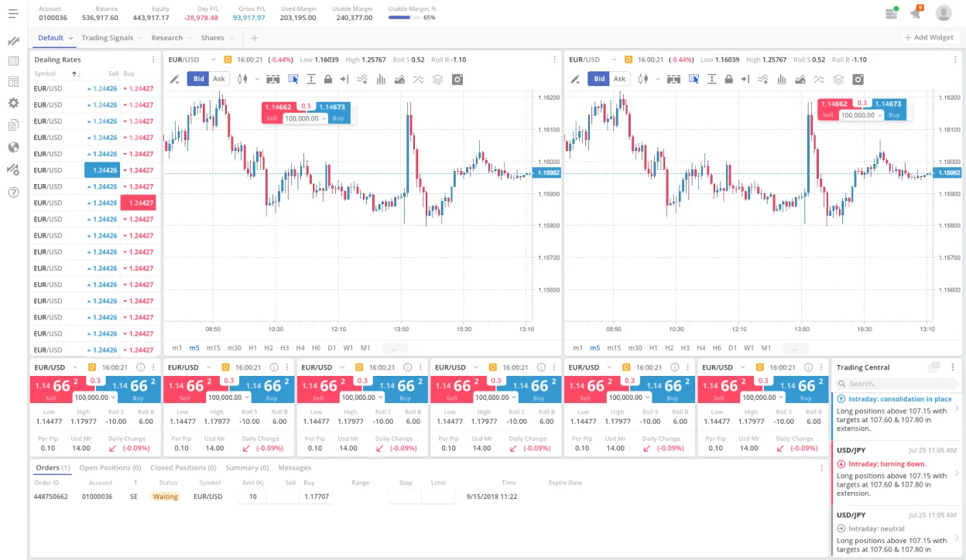Select the drawing pencil tool on the chart

pyautogui.click(x=173, y=78)
